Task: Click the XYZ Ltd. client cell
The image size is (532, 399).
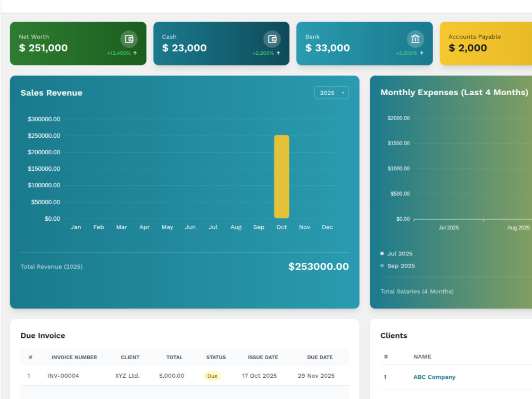Action: [x=127, y=376]
